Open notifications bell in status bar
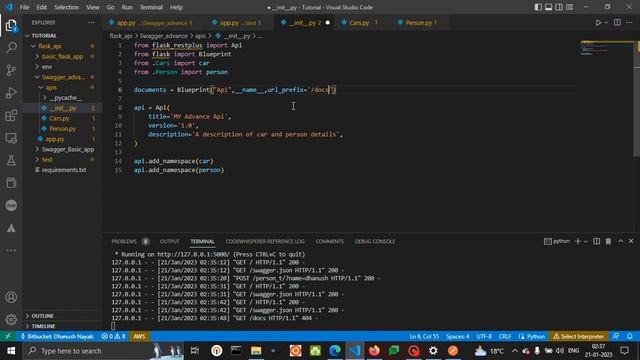The width and height of the screenshot is (640, 360). 629,336
